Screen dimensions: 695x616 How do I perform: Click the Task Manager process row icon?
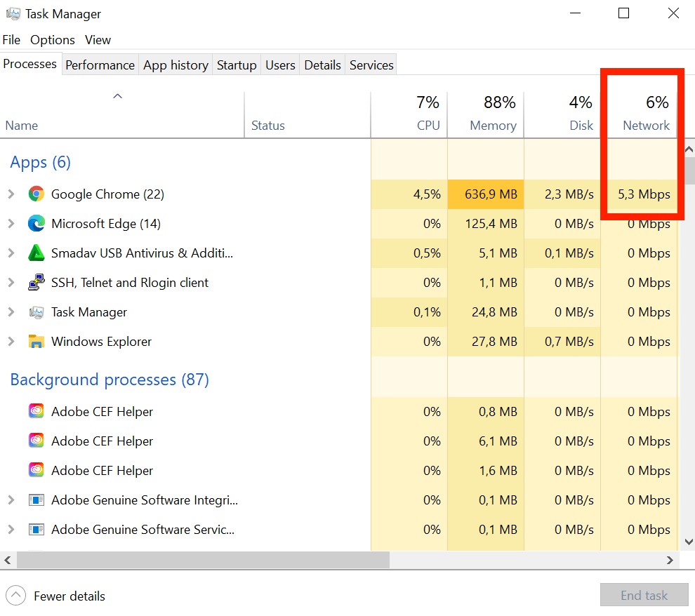pos(37,312)
